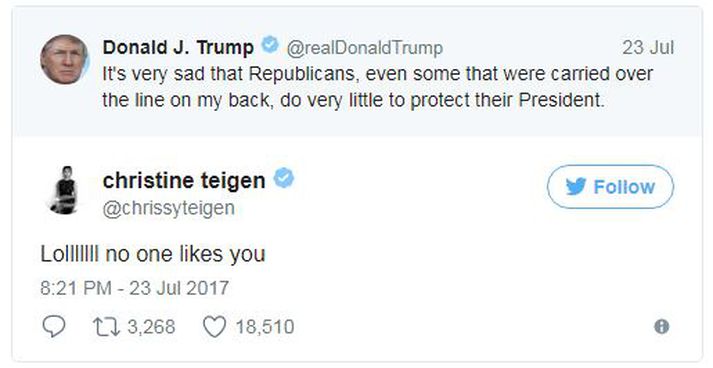Click christine teigen's verified badge
The width and height of the screenshot is (713, 368).
tap(284, 178)
